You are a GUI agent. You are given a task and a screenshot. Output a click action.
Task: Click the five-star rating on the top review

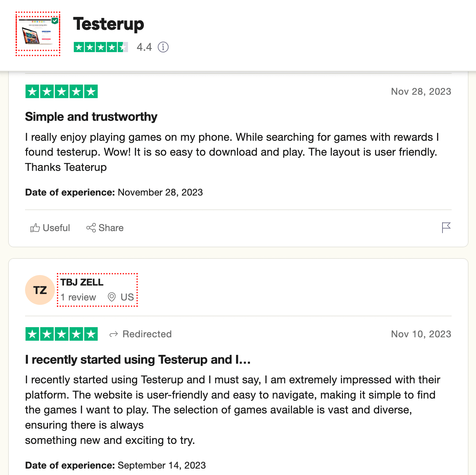tap(61, 91)
